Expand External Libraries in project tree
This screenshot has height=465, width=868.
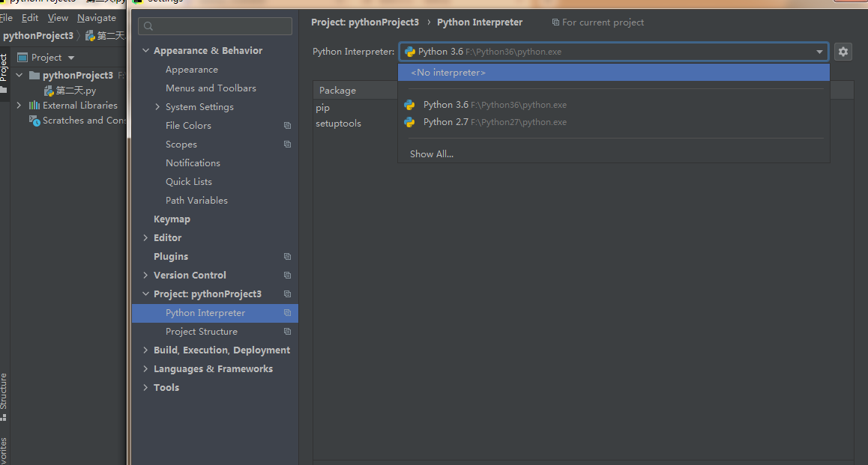(x=19, y=105)
